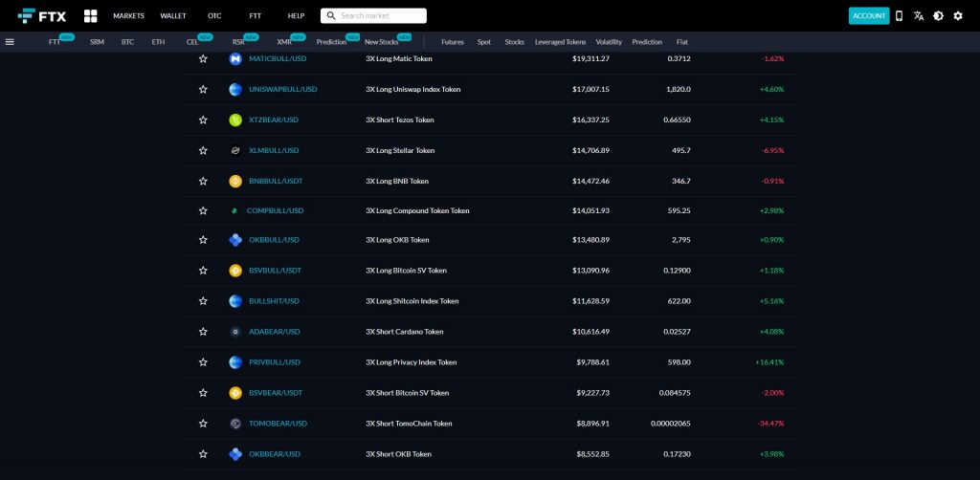This screenshot has width=980, height=480.
Task: Click the OKBBULL coin icon
Action: pos(235,240)
